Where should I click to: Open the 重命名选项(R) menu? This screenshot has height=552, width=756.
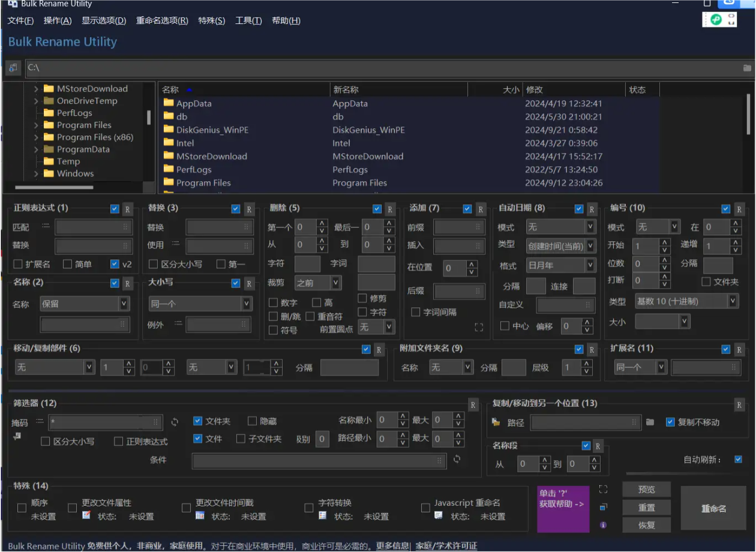click(162, 20)
